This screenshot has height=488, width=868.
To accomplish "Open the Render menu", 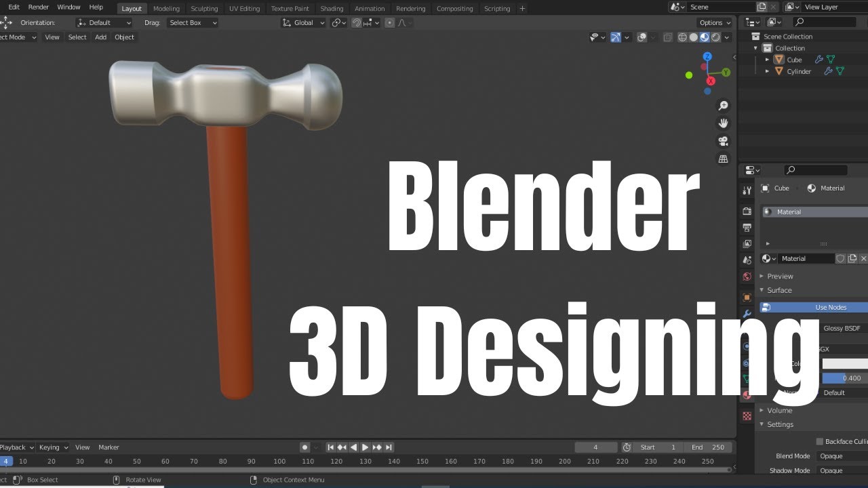I will click(x=38, y=7).
